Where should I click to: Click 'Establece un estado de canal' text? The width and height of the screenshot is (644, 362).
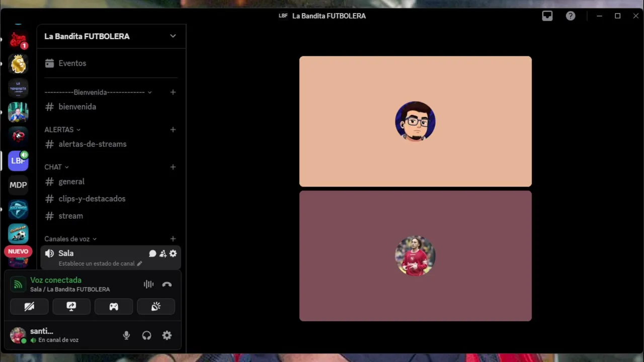97,263
